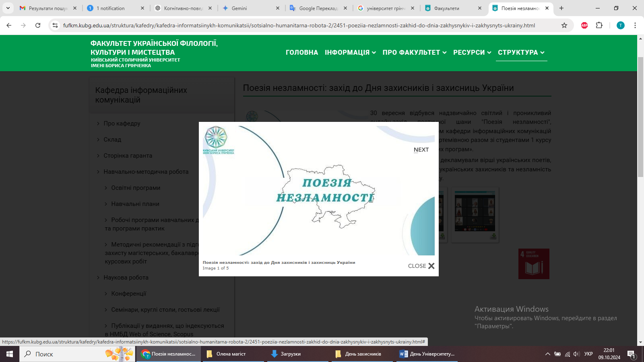This screenshot has height=362, width=644.
Task: Click the browser back arrow
Action: pyautogui.click(x=9, y=25)
